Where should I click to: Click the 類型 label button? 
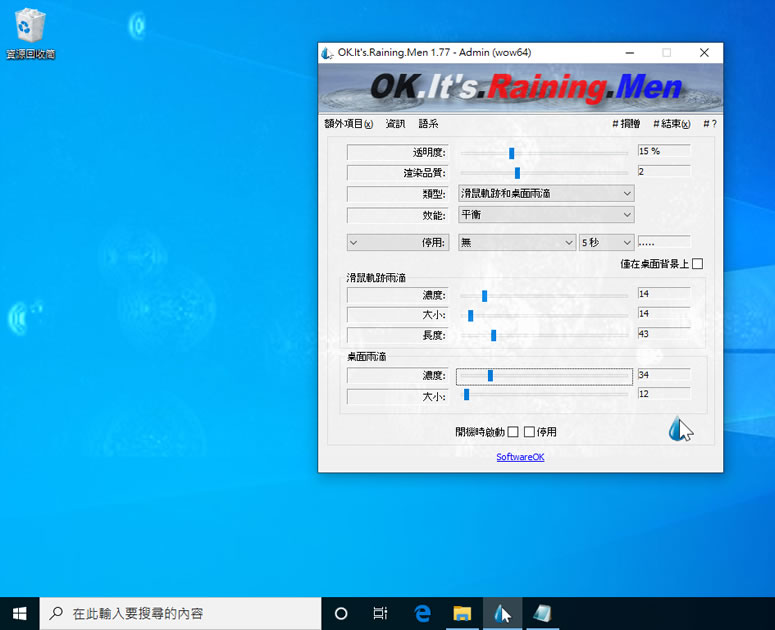398,194
